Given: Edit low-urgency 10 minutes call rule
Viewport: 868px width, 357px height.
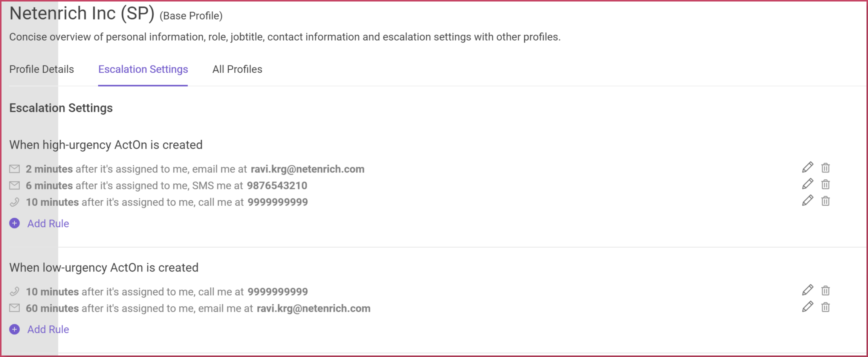Looking at the screenshot, I should (x=807, y=290).
